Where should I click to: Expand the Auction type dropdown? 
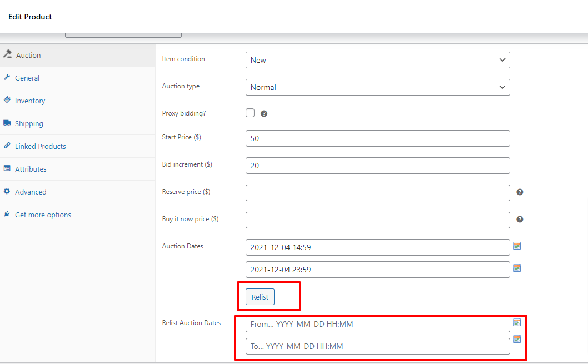pos(377,87)
